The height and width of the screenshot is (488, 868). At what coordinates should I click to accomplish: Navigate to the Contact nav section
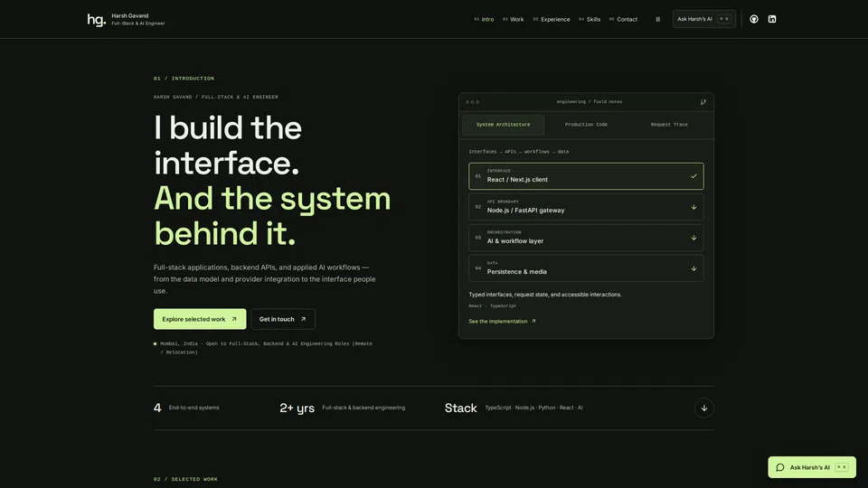point(623,19)
